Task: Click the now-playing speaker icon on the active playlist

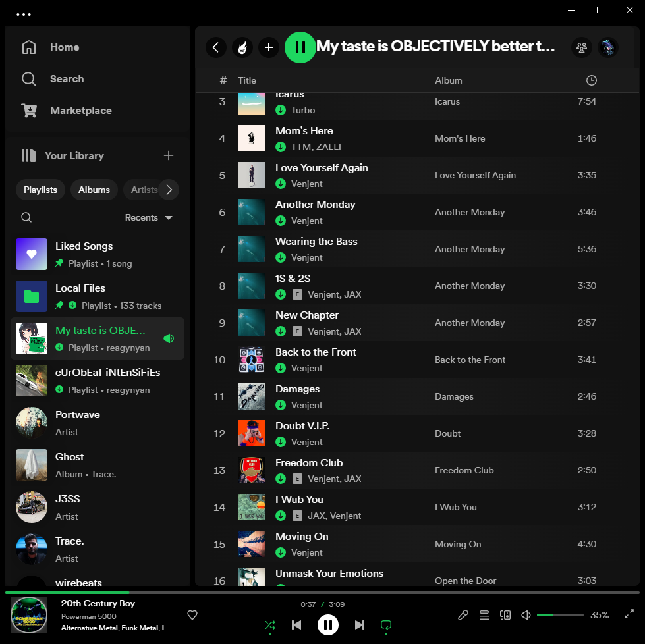Action: 169,338
